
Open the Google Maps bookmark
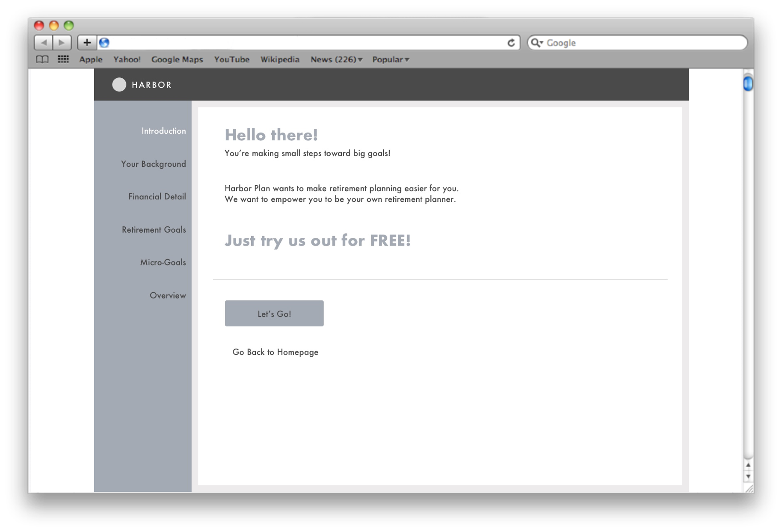click(177, 59)
